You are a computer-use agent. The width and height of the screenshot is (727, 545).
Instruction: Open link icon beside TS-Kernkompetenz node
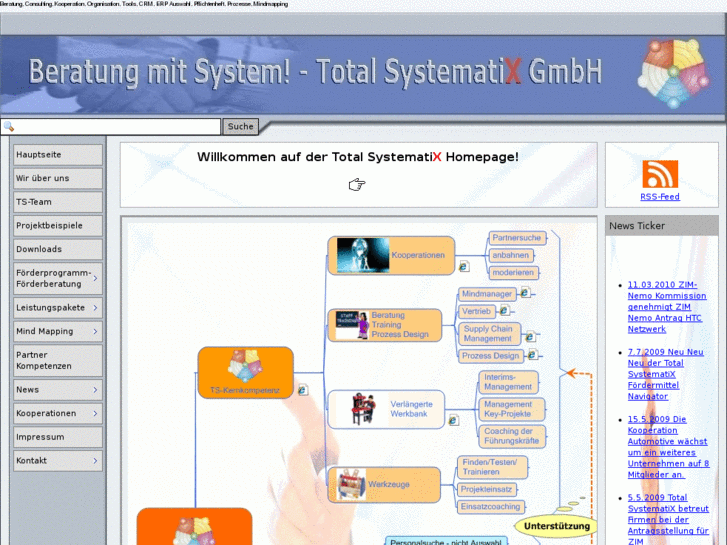[x=302, y=390]
